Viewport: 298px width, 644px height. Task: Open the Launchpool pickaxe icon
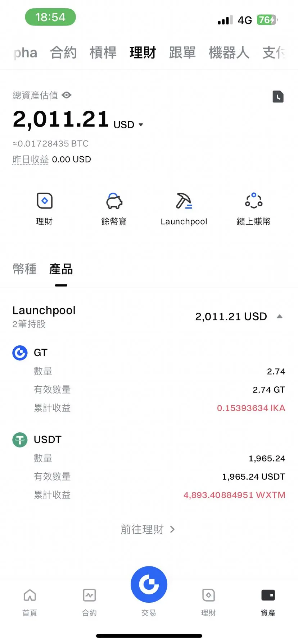tap(184, 201)
